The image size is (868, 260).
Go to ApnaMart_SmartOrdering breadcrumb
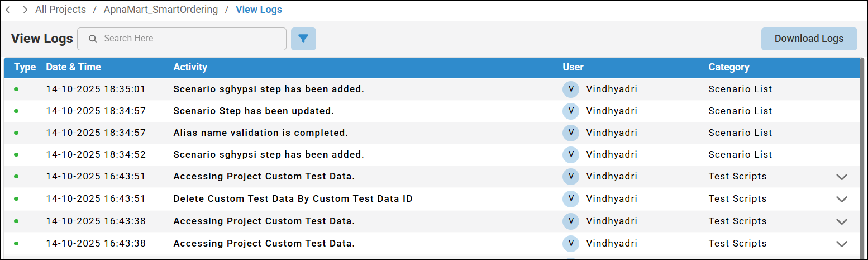coord(161,10)
